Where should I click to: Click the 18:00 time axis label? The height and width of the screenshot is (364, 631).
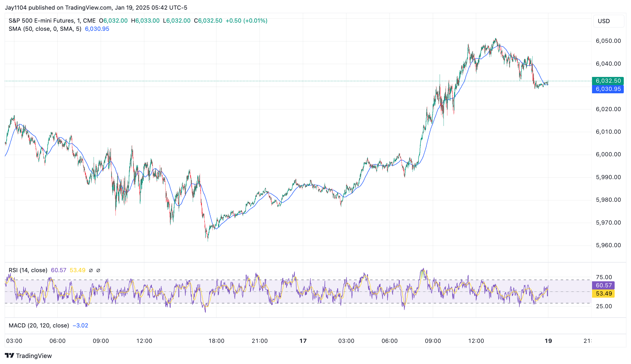216,341
